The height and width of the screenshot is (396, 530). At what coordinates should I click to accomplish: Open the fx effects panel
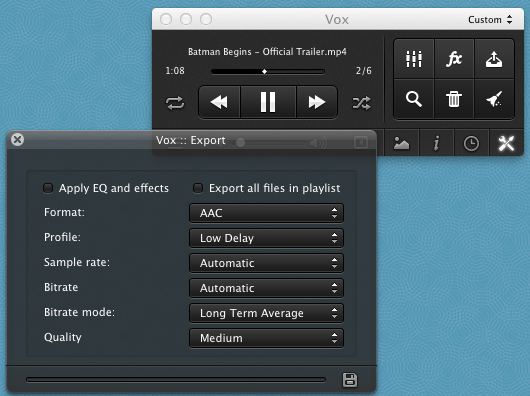[454, 59]
